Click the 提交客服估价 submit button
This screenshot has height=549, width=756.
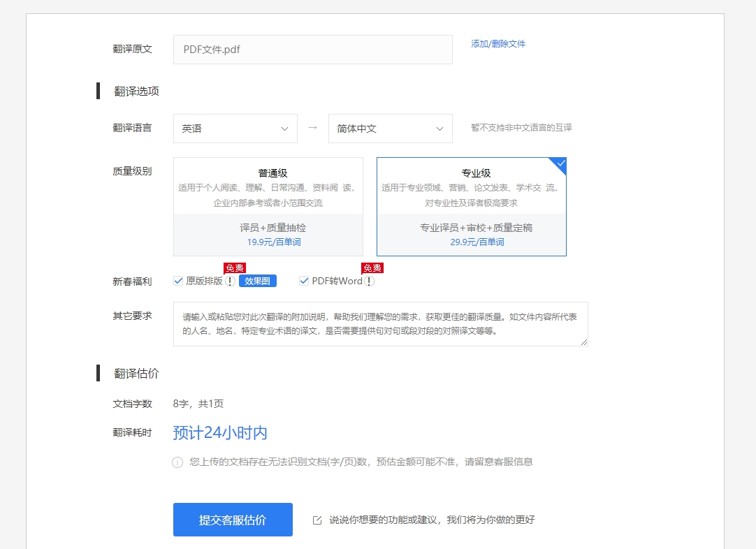pos(233,520)
